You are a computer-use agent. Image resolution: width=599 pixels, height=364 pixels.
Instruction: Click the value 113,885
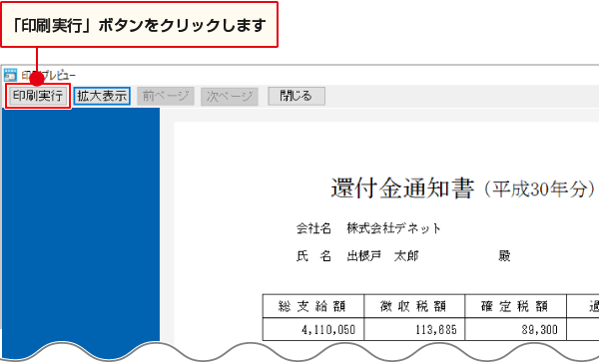pyautogui.click(x=436, y=330)
